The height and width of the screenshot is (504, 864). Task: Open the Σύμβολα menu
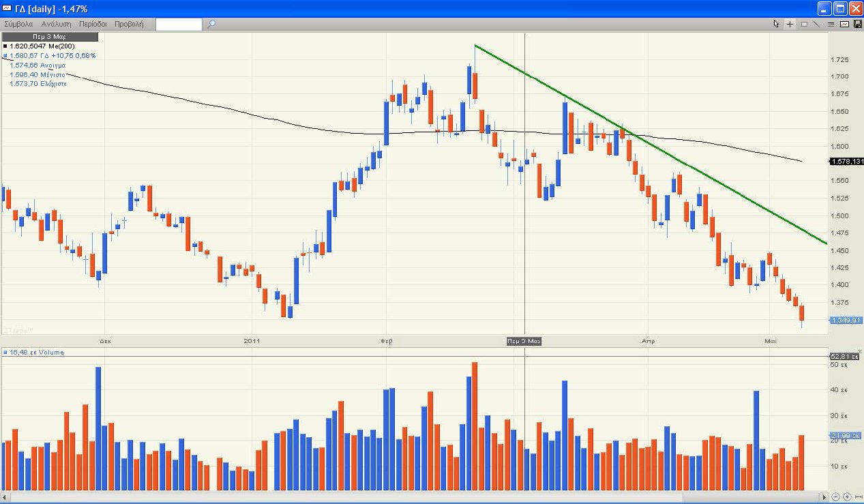[18, 24]
